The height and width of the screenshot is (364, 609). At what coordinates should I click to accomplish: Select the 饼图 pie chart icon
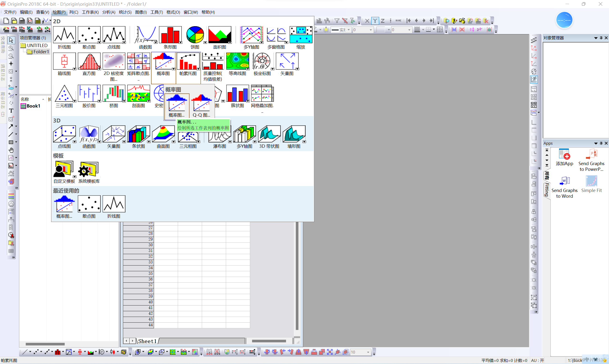[x=195, y=35]
